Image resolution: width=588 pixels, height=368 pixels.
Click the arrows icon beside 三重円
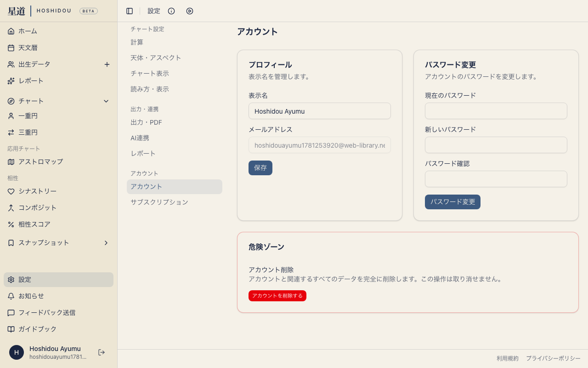click(x=11, y=132)
